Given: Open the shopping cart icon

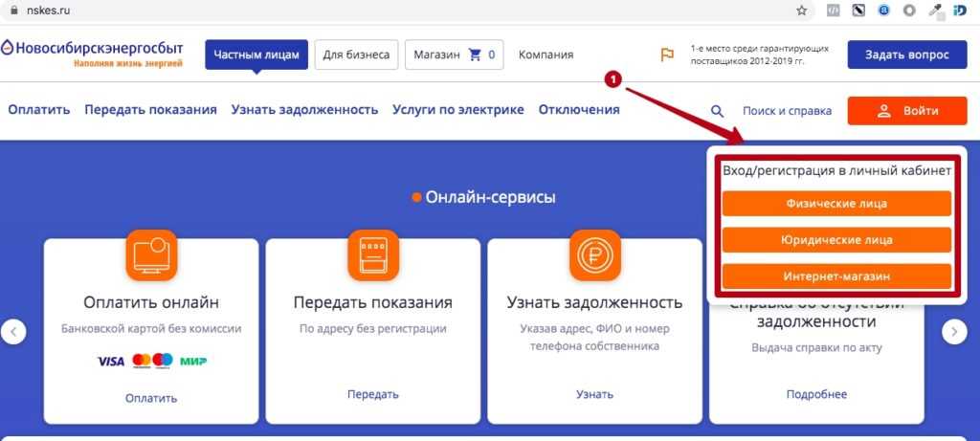Looking at the screenshot, I should [x=476, y=55].
